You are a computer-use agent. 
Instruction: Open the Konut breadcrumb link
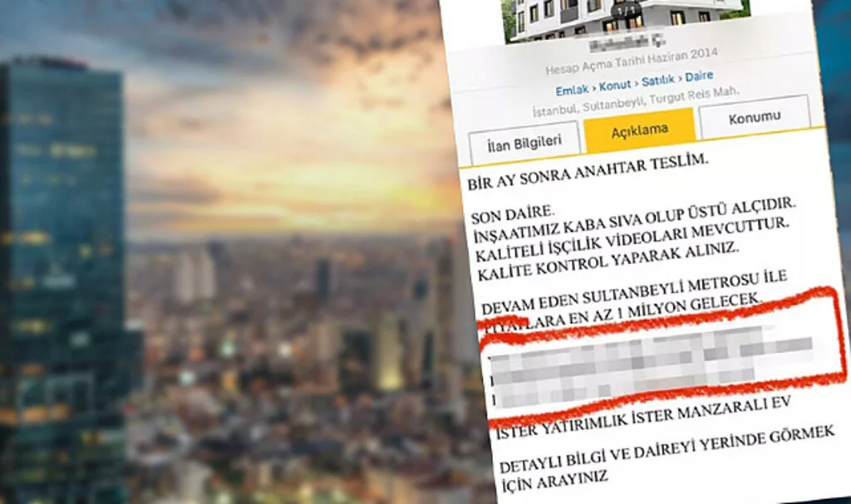[615, 86]
